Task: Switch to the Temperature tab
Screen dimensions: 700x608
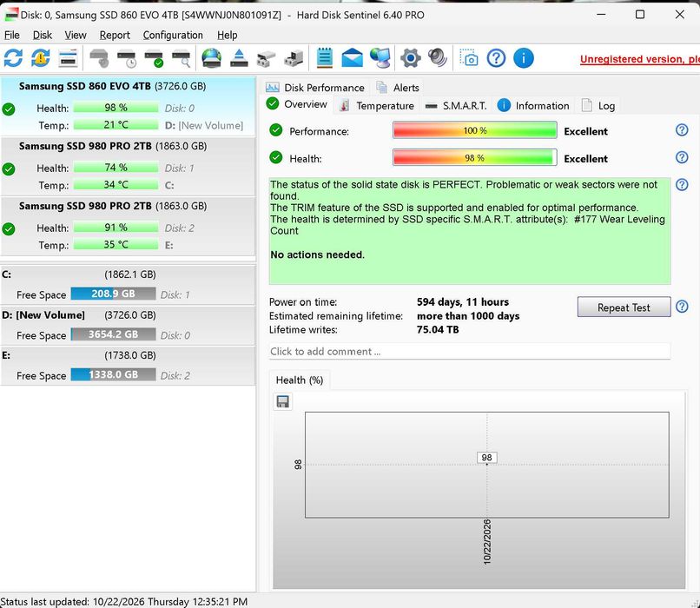Action: pyautogui.click(x=377, y=106)
